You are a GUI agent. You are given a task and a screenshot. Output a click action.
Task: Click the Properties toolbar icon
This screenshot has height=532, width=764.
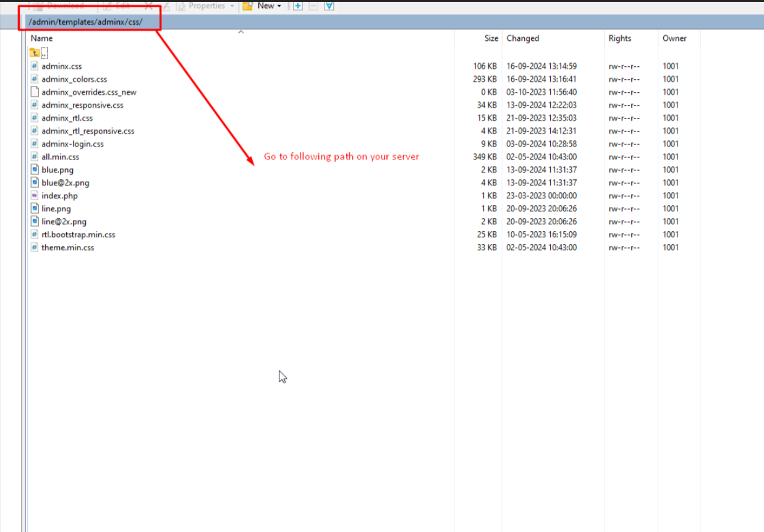[181, 6]
